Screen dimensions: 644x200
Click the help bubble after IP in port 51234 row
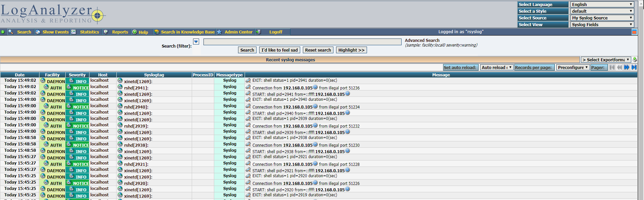click(315, 106)
